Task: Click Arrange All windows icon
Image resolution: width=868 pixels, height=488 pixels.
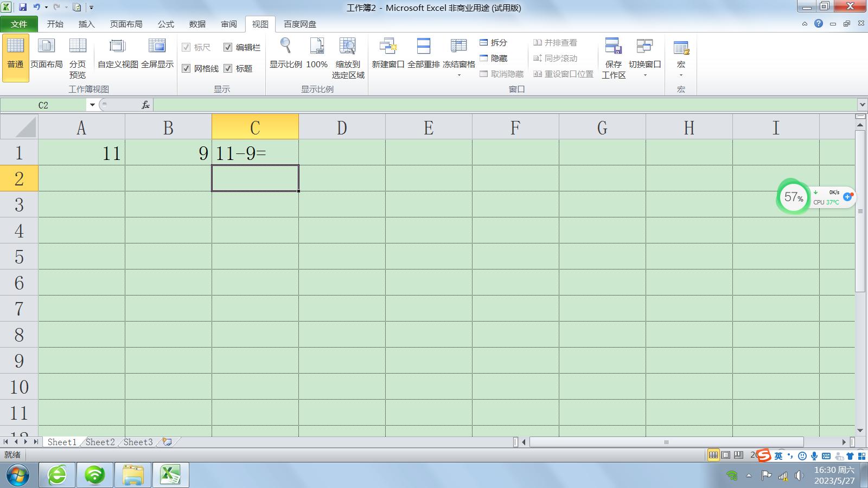Action: 423,47
